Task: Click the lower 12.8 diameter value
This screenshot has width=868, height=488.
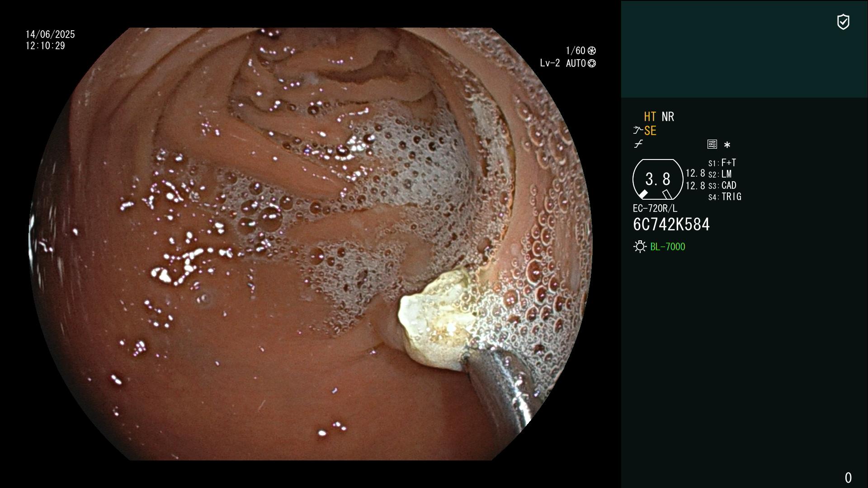Action: 695,185
